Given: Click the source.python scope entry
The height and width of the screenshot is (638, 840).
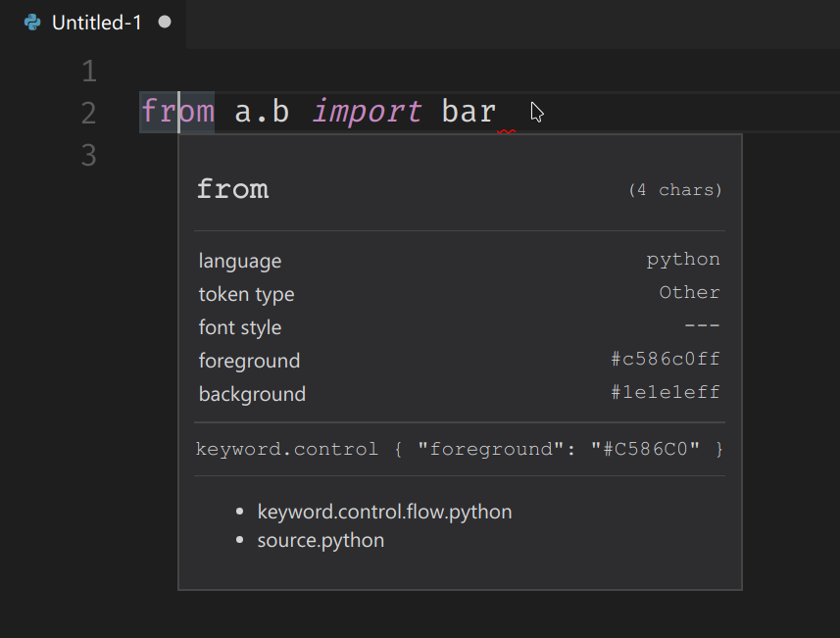Looking at the screenshot, I should pyautogui.click(x=321, y=539).
